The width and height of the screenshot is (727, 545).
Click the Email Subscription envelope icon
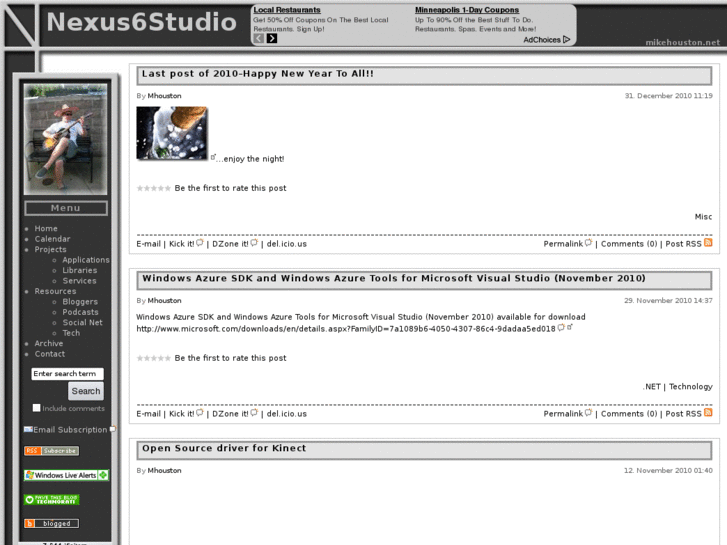(x=28, y=430)
